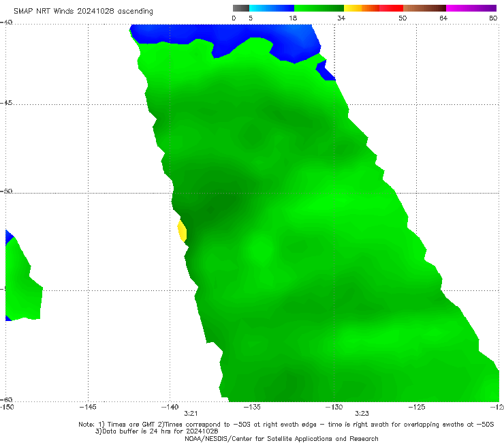The width and height of the screenshot is (504, 443).
Task: Click the longitude label '-145'
Action: (88, 407)
